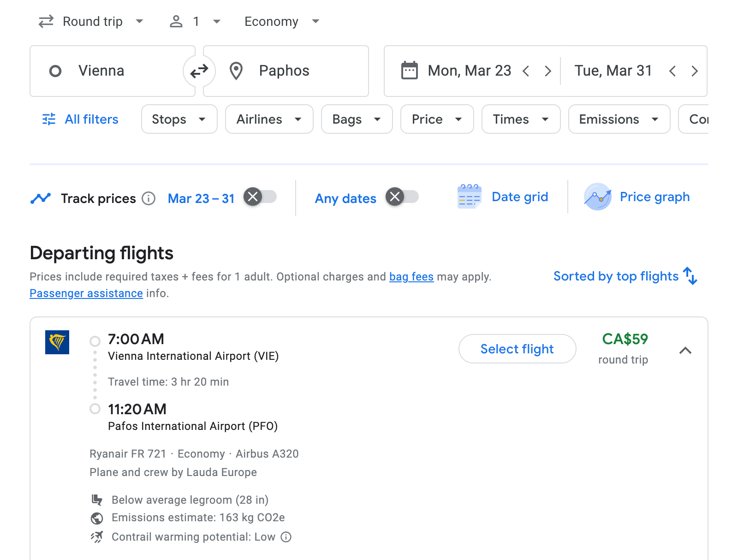Viewport: 738px width, 560px height.
Task: Click the location pin beside Paphos
Action: [236, 71]
